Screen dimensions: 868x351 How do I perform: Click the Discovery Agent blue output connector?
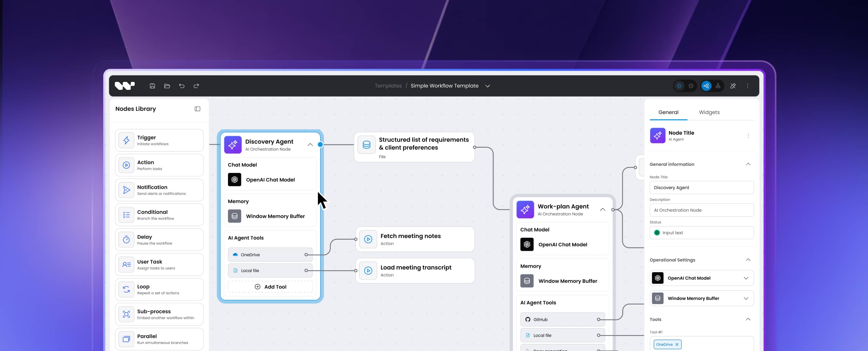[x=320, y=144]
